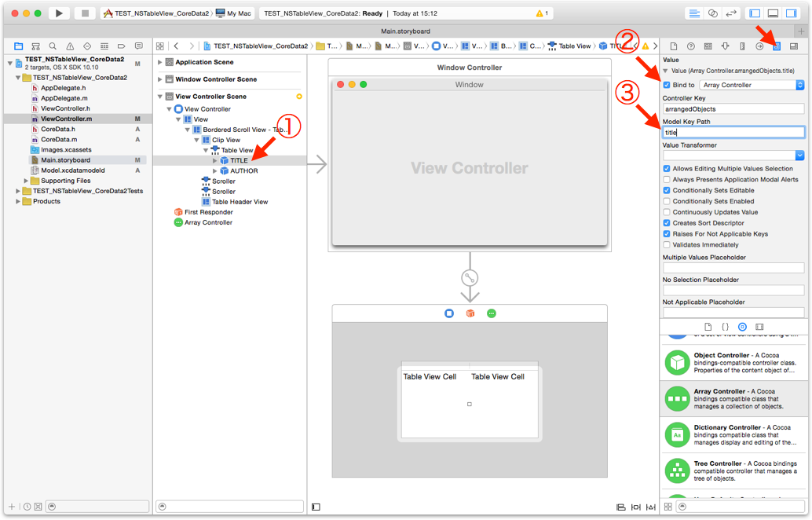812x520 pixels.
Task: Hide the Utilities pane
Action: point(792,13)
